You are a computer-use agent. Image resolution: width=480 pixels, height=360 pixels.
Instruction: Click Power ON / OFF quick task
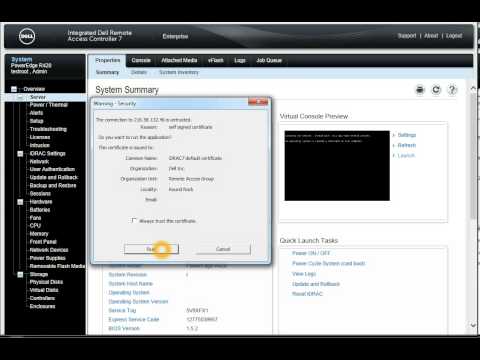(311, 253)
